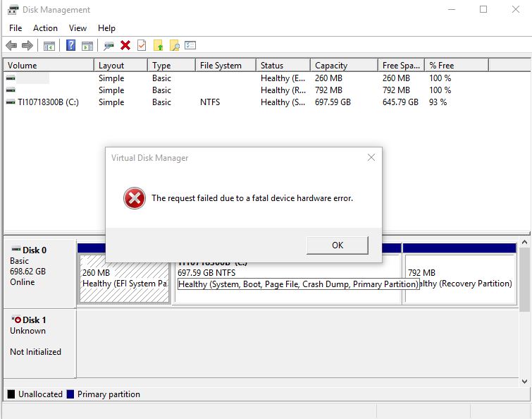The height and width of the screenshot is (419, 532).
Task: Click the NTFS file system cell
Action: [210, 102]
